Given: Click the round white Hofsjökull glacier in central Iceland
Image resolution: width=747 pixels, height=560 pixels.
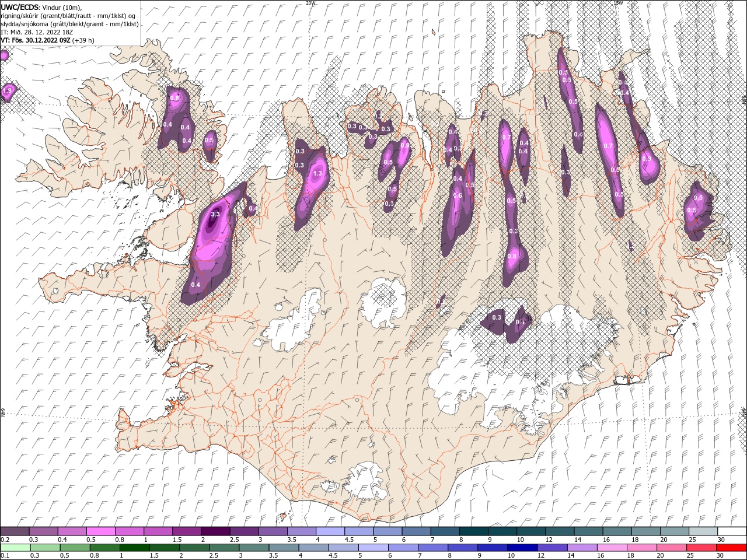Looking at the screenshot, I should point(383,302).
